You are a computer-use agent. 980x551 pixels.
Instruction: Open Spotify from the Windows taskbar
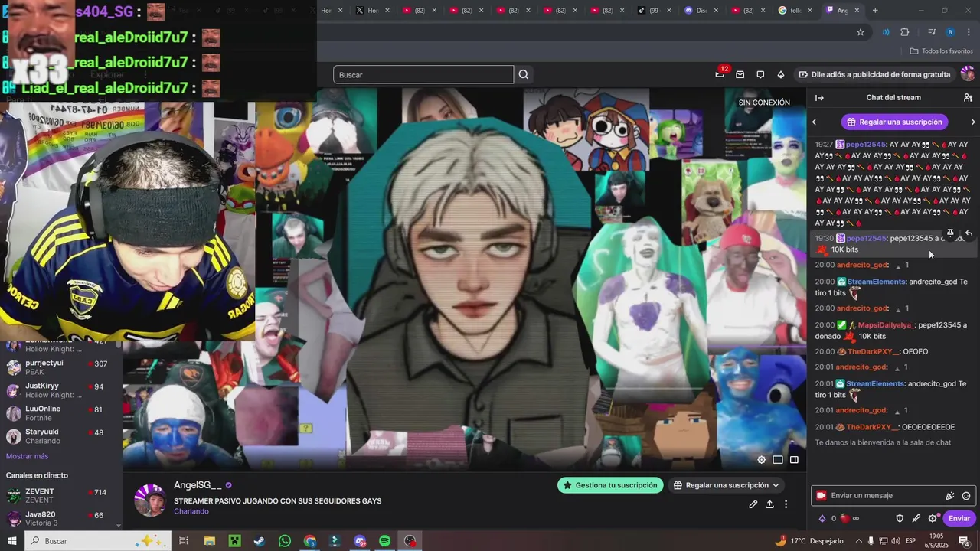point(385,541)
